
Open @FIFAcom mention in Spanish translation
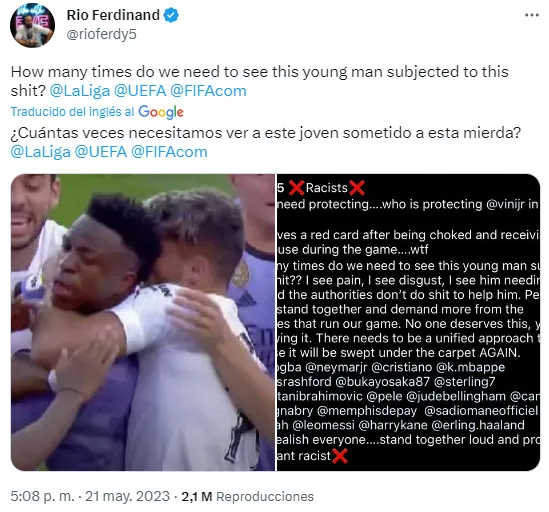click(x=169, y=152)
